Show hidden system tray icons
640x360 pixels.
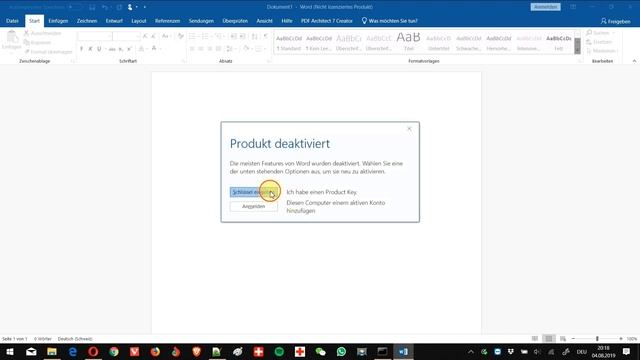click(471, 351)
